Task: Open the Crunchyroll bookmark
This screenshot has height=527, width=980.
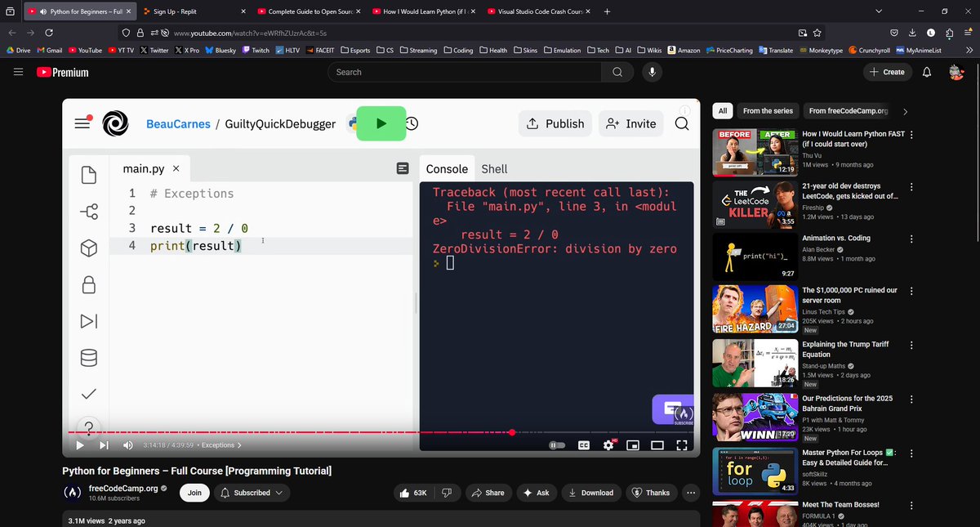Action: click(x=868, y=50)
